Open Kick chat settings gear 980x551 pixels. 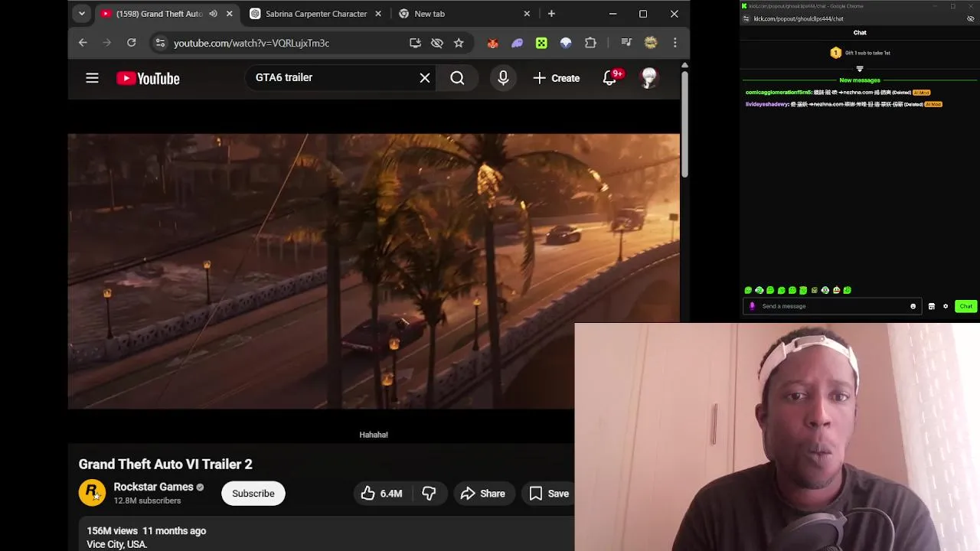tap(946, 306)
